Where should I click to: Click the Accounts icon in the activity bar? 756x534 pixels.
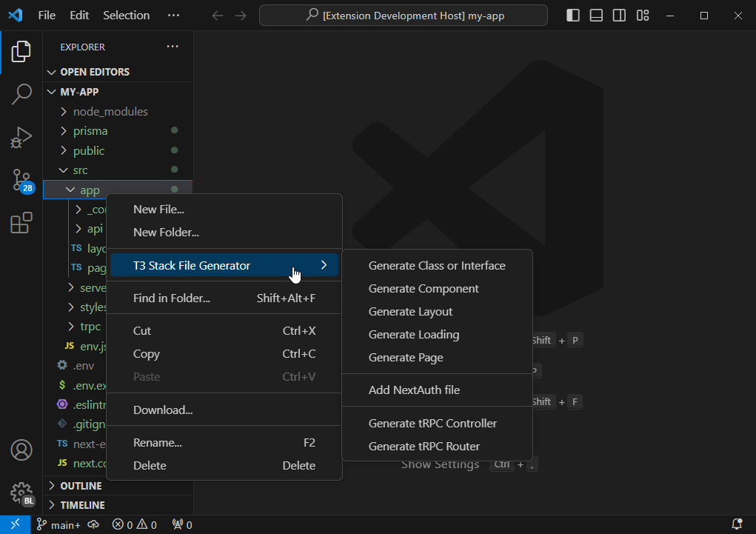point(21,450)
